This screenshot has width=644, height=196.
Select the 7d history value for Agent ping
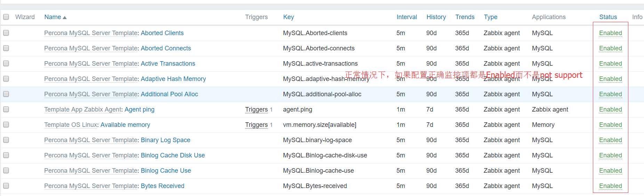430,109
